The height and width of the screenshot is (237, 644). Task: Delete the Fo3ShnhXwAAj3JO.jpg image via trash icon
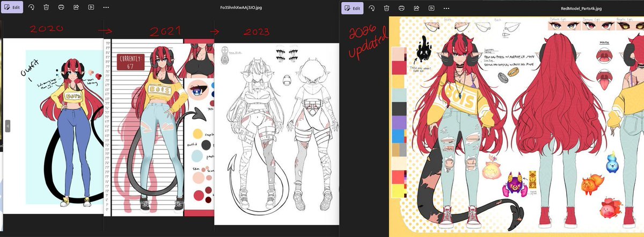(x=47, y=8)
